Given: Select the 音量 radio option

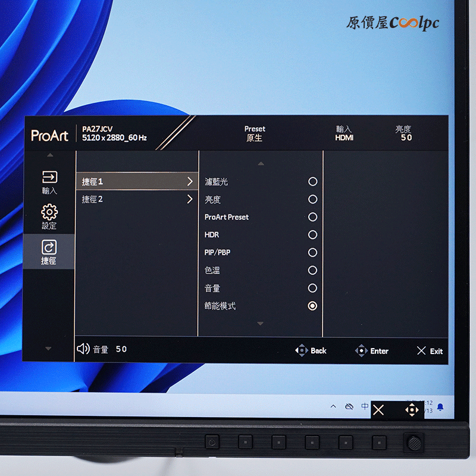Looking at the screenshot, I should pos(313,288).
